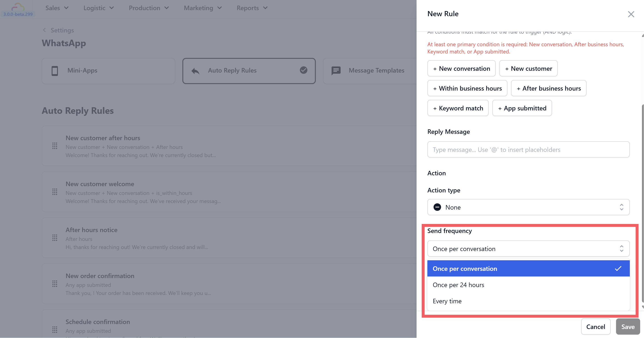
Task: Click the checkmark on Auto Reply Rules card
Action: coord(303,70)
